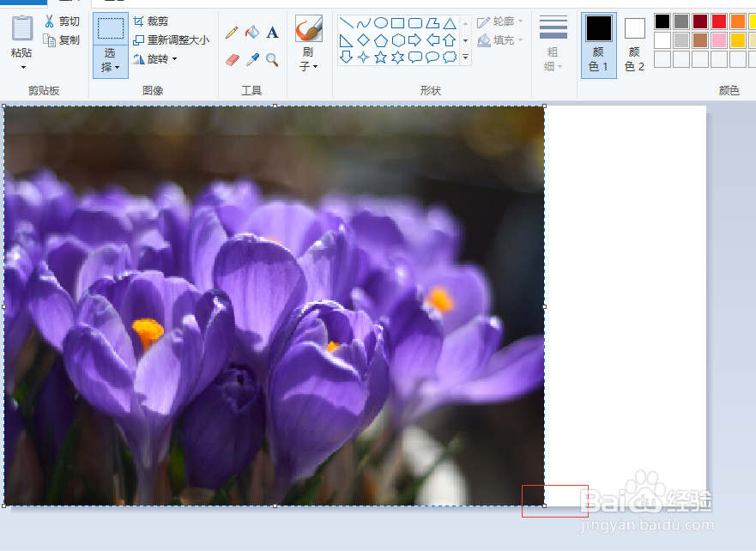Select the Pentagon shape

tap(381, 40)
